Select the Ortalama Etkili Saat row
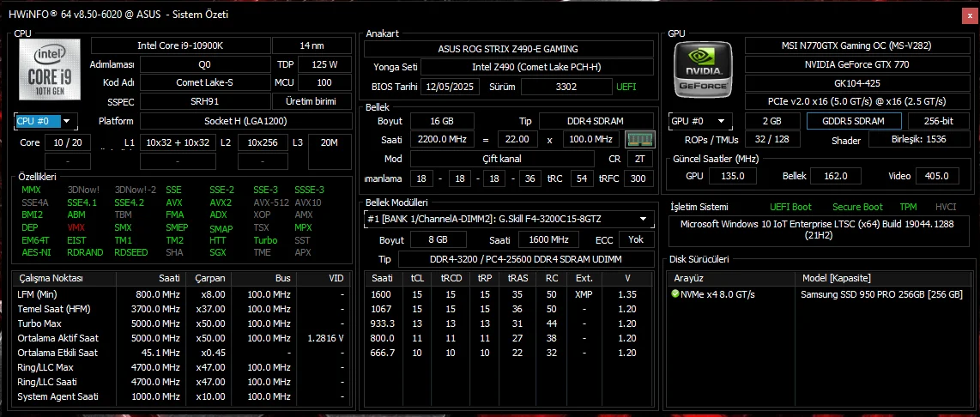Viewport: 980px width, 417px height. click(x=182, y=353)
